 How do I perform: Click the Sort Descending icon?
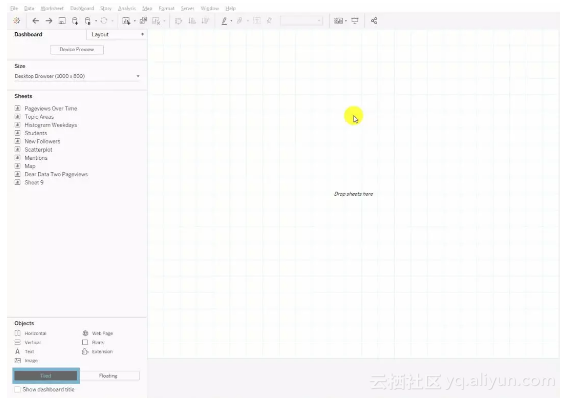(x=205, y=21)
